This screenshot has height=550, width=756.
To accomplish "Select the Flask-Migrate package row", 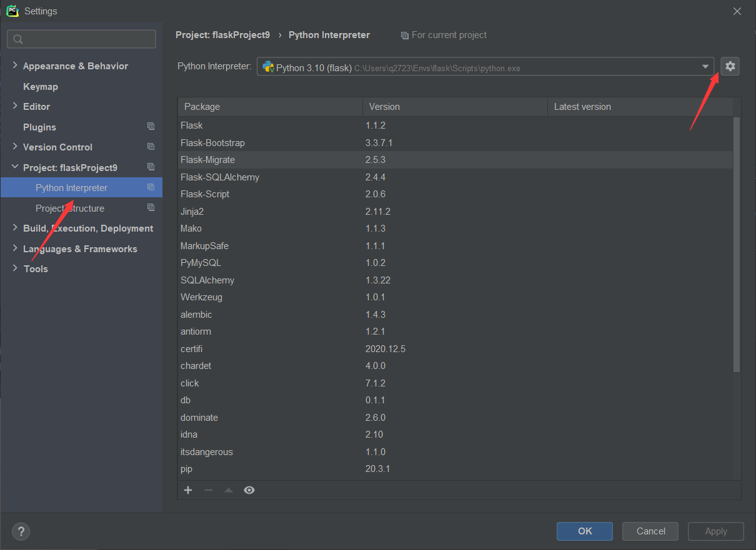I will coord(455,160).
